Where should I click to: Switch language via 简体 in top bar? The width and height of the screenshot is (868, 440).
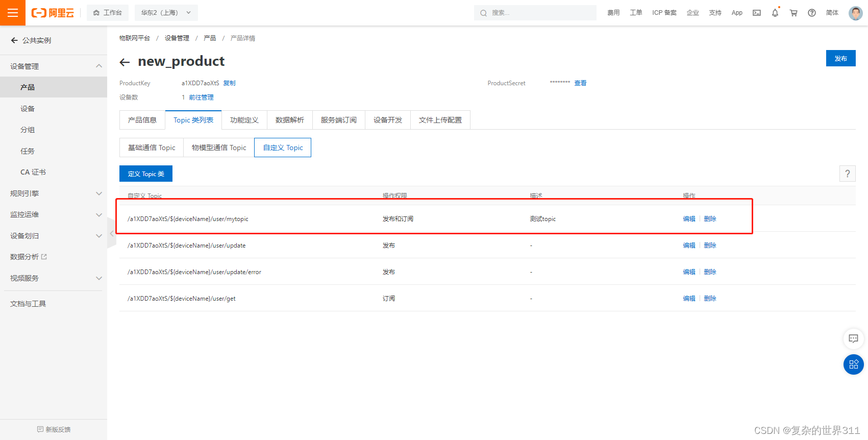832,13
